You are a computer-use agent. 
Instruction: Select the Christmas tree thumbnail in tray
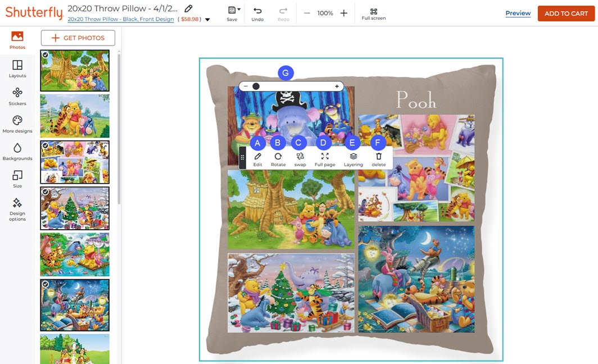pyautogui.click(x=75, y=208)
